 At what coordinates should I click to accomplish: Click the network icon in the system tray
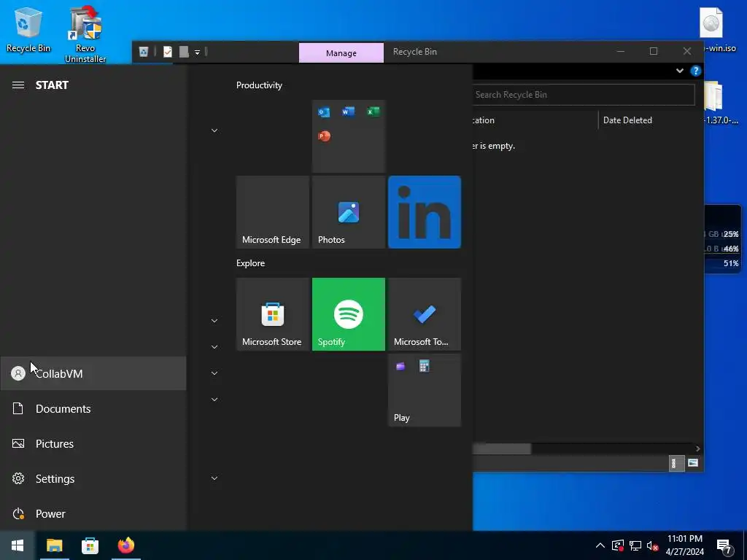point(635,545)
